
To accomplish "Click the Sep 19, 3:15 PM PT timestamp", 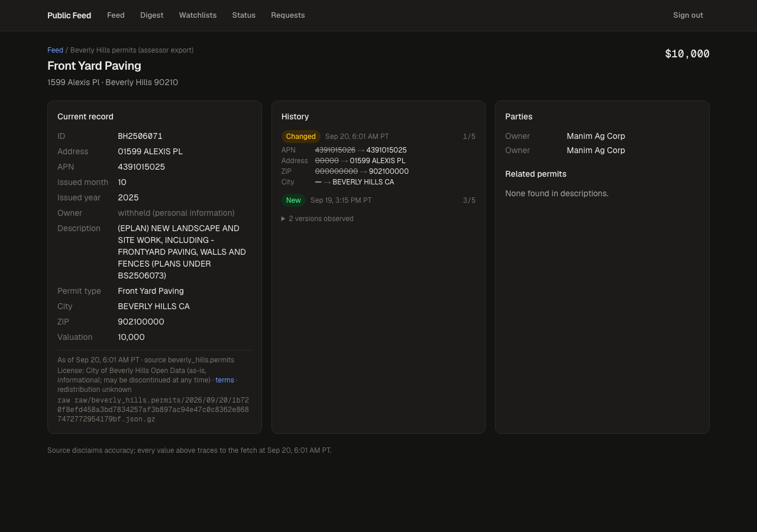I will (x=341, y=200).
